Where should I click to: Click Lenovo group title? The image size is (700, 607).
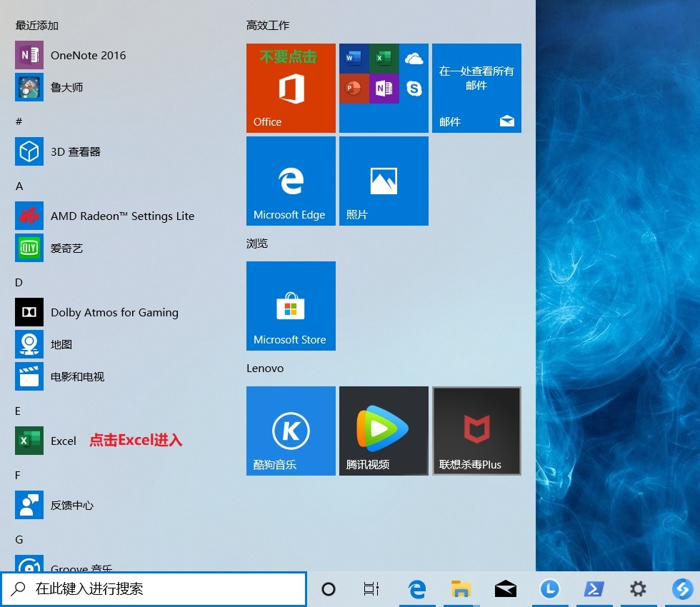pos(265,368)
